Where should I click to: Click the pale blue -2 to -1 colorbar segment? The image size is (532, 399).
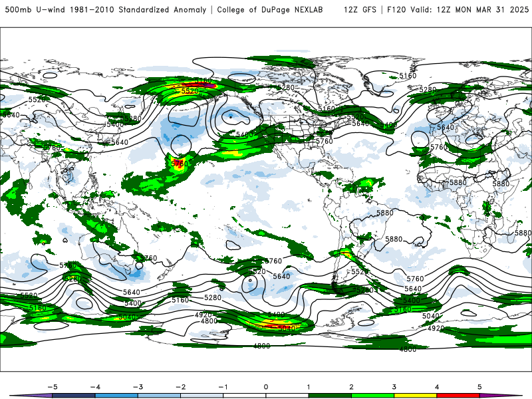point(202,396)
